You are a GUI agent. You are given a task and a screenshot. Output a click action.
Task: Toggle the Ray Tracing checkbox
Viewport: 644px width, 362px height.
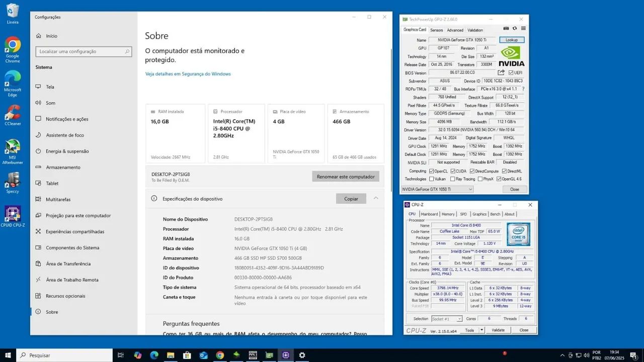coord(453,179)
